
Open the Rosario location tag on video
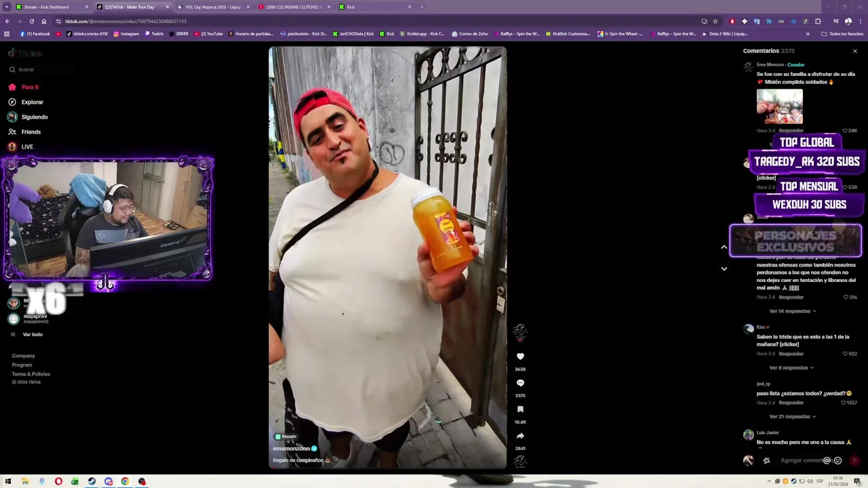(286, 436)
